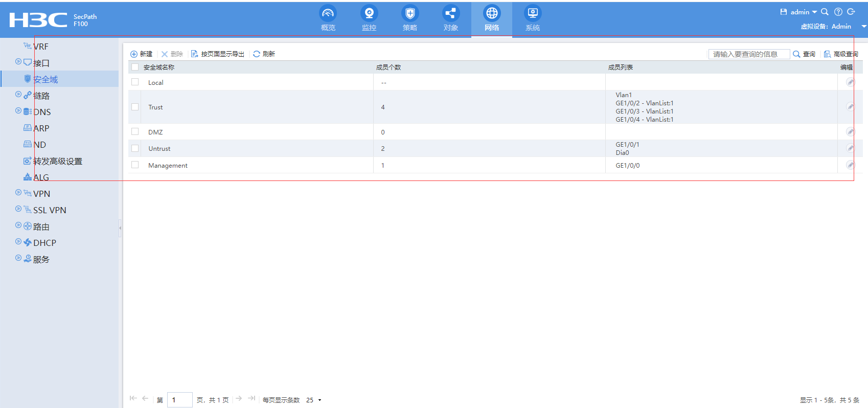
Task: Open the help question mark icon
Action: (838, 12)
